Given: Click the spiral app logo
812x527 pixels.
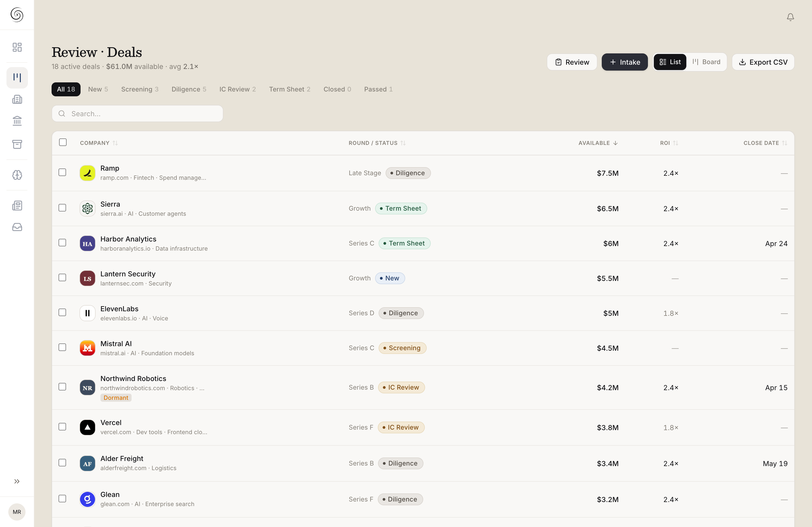Looking at the screenshot, I should (17, 15).
